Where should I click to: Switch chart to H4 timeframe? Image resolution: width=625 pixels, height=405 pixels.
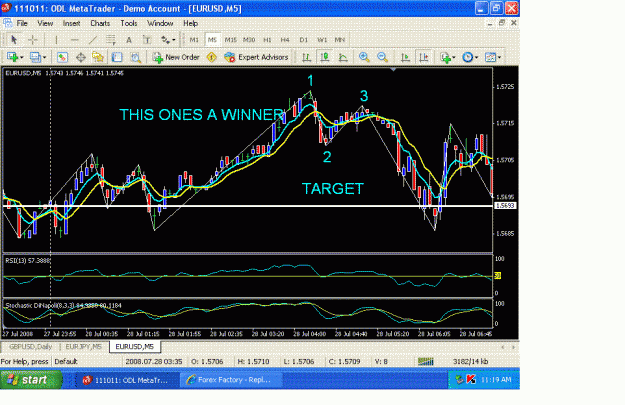click(285, 40)
